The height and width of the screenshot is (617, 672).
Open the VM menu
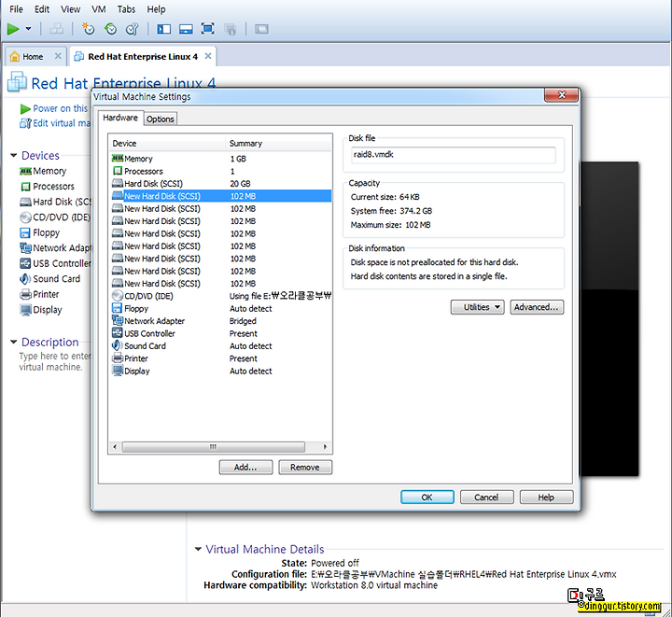[x=99, y=9]
